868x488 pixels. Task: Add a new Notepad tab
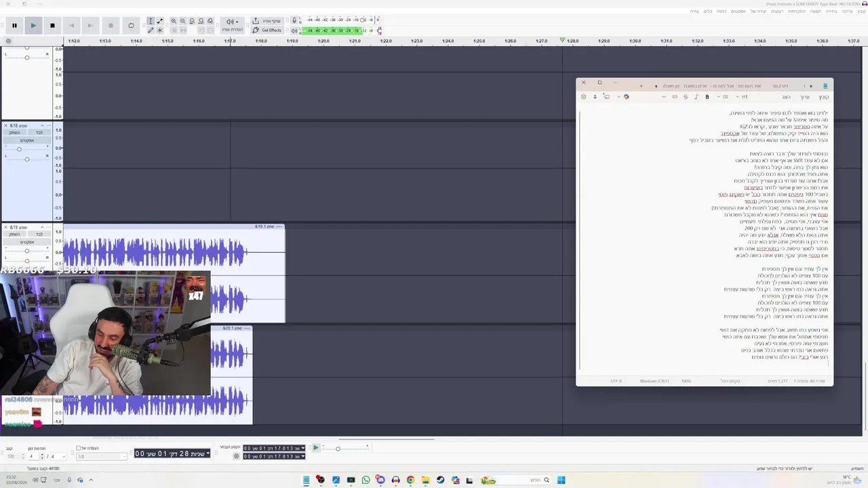(x=641, y=86)
